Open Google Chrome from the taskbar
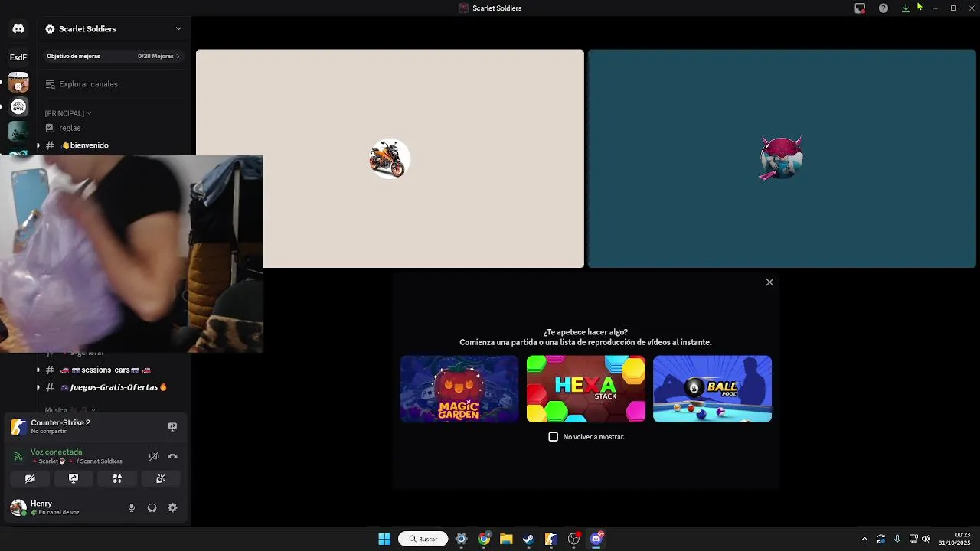Viewport: 980px width, 551px height. pos(484,539)
